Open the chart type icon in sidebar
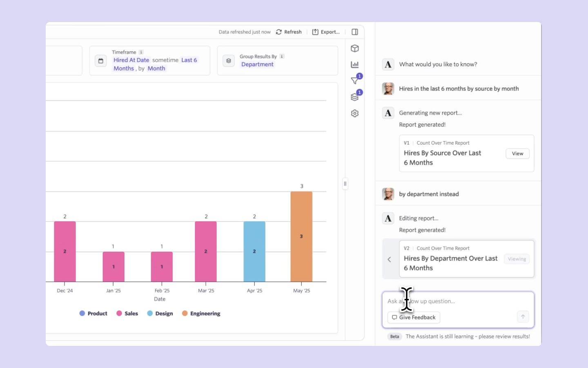 (354, 65)
